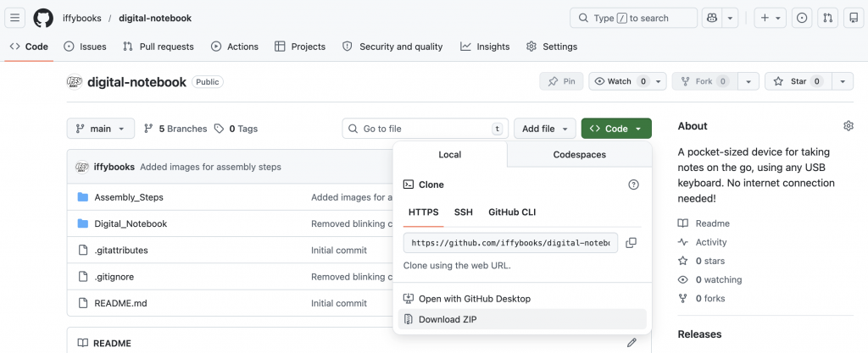This screenshot has width=868, height=353.
Task: Open the hamburger navigation menu
Action: coord(15,18)
